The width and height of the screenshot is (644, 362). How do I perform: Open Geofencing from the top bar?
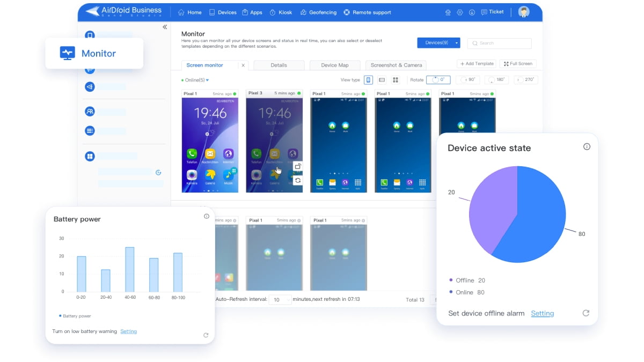coord(318,12)
